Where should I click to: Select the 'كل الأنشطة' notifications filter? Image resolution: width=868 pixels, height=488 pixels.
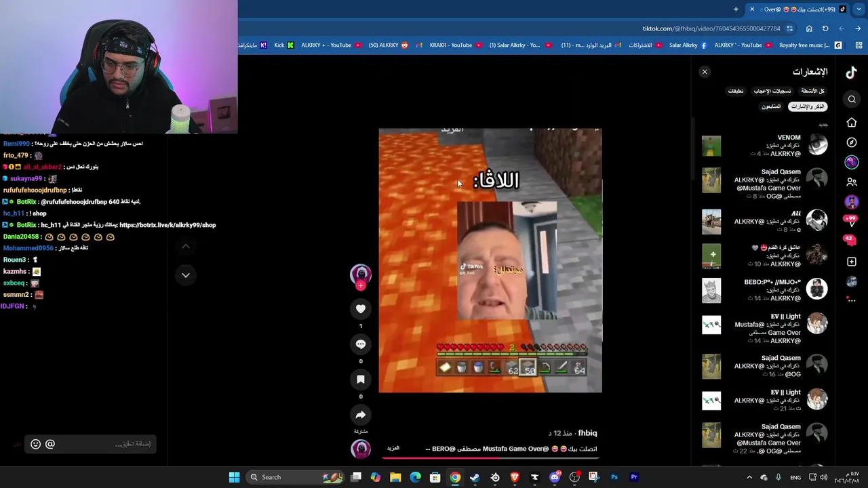[x=812, y=91]
